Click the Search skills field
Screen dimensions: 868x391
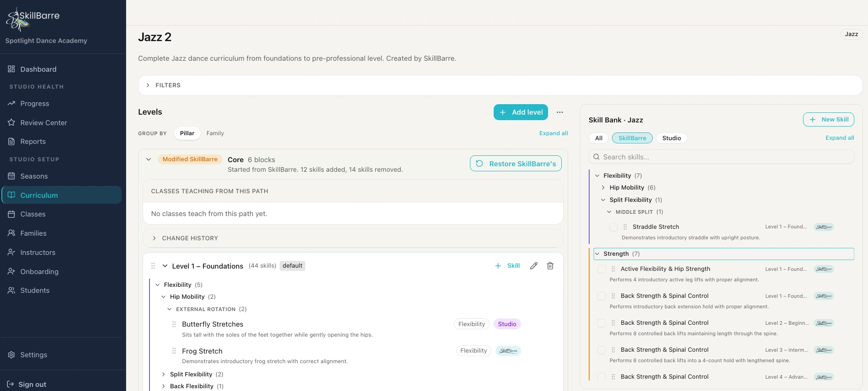point(721,157)
